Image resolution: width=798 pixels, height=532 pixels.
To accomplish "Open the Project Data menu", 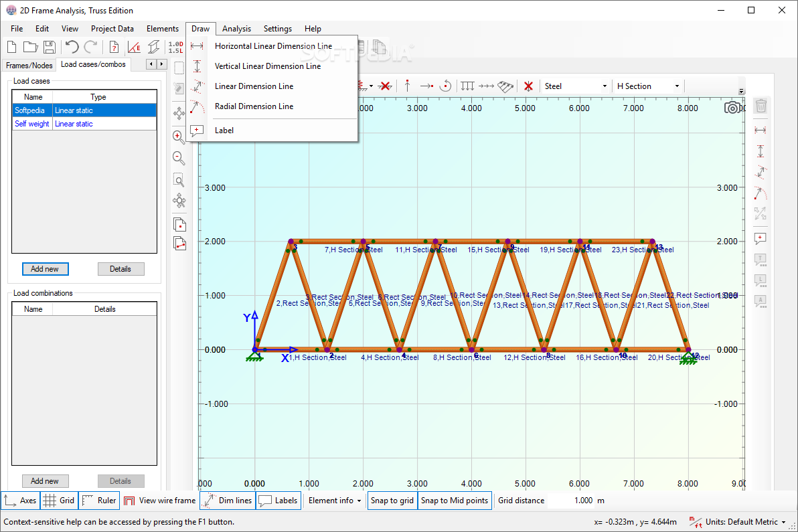I will [x=112, y=29].
